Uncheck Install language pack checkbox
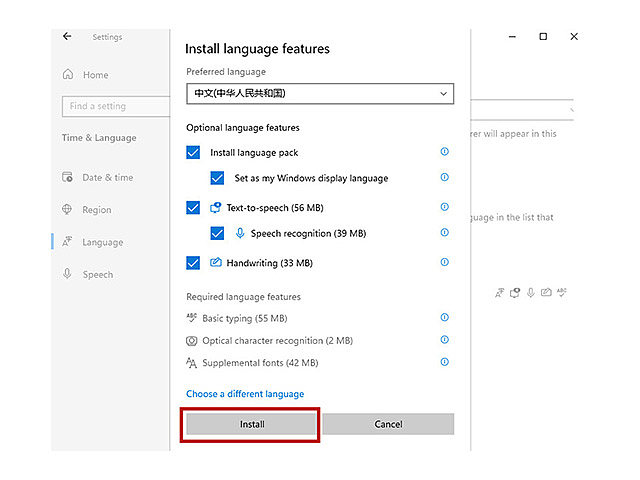Image resolution: width=640 pixels, height=480 pixels. (193, 153)
